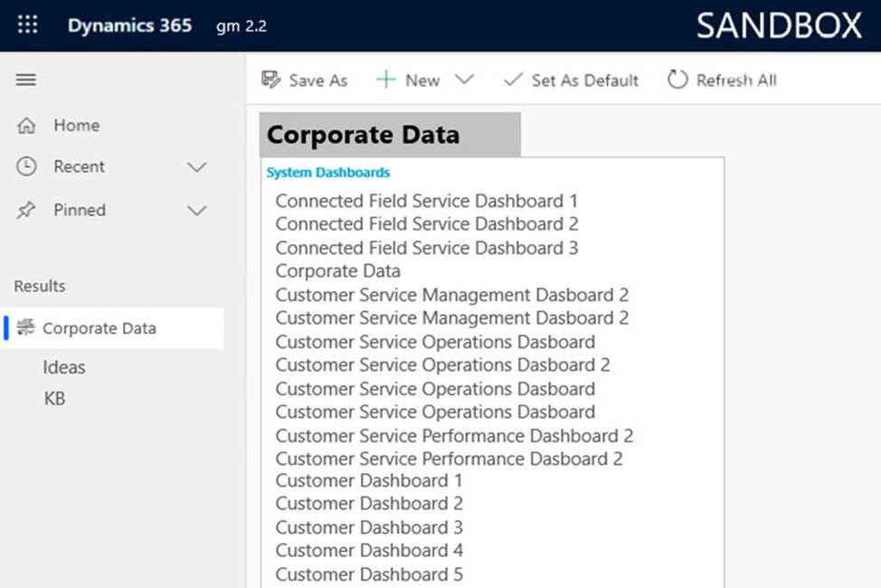
Task: Open KB in the sidebar
Action: [x=54, y=398]
